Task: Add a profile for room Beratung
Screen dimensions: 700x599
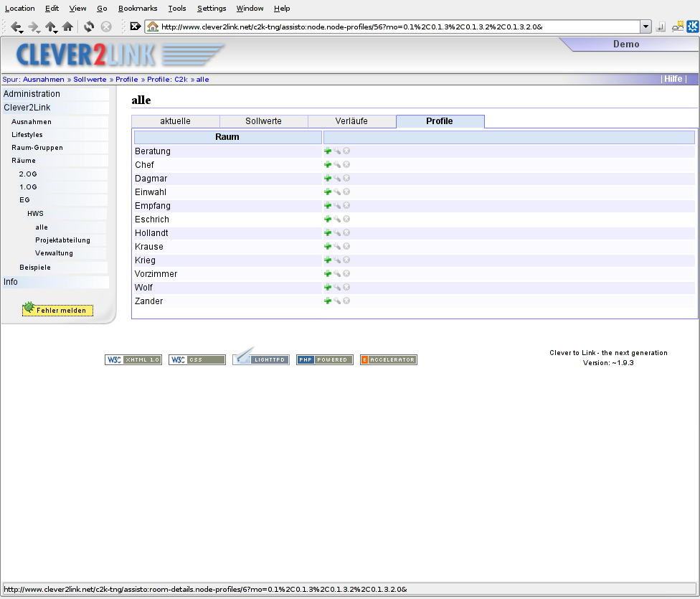Action: [328, 151]
